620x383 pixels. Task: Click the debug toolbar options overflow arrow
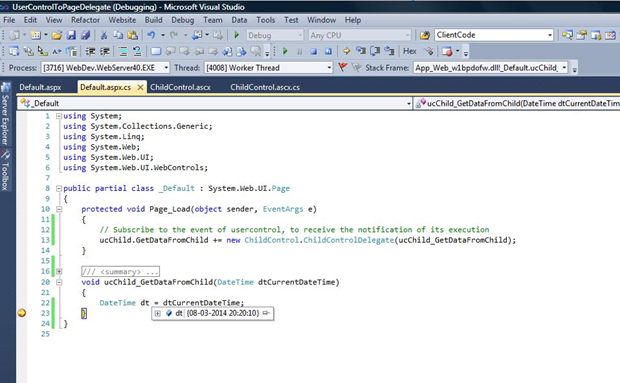pyautogui.click(x=466, y=52)
